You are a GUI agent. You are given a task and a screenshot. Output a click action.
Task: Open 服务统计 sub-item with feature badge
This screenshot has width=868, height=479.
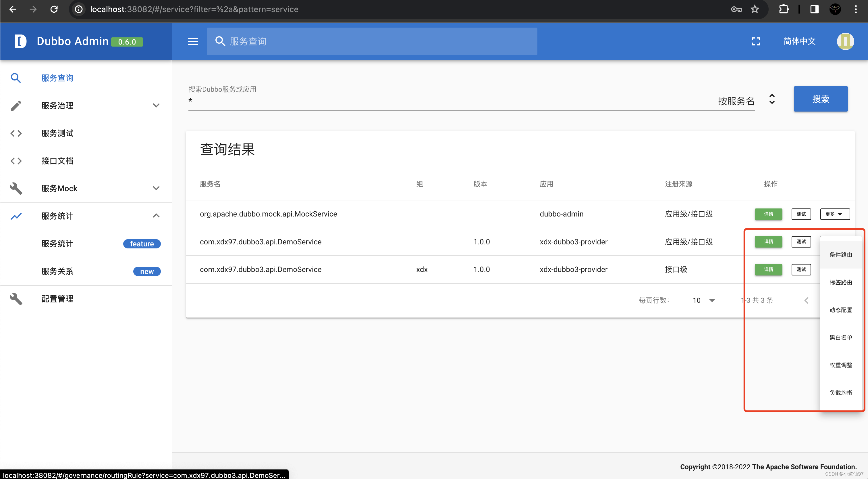coord(86,244)
